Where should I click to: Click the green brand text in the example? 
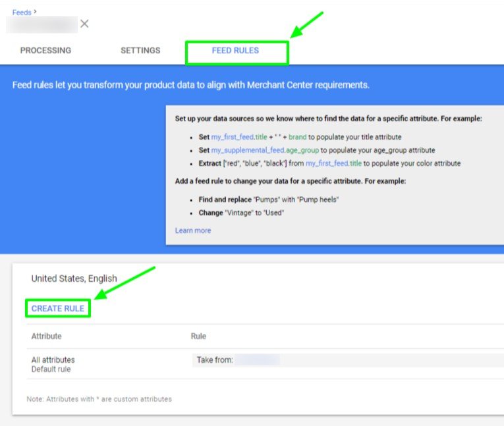click(x=299, y=137)
